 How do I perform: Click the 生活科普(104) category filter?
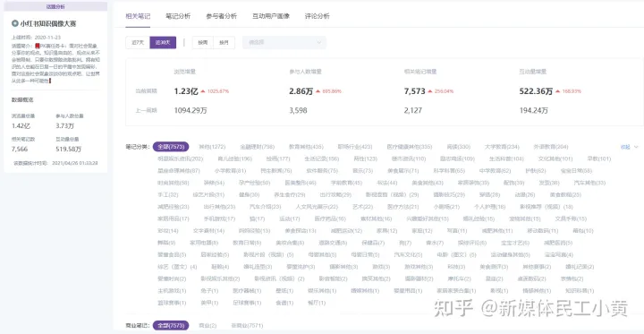(506, 158)
